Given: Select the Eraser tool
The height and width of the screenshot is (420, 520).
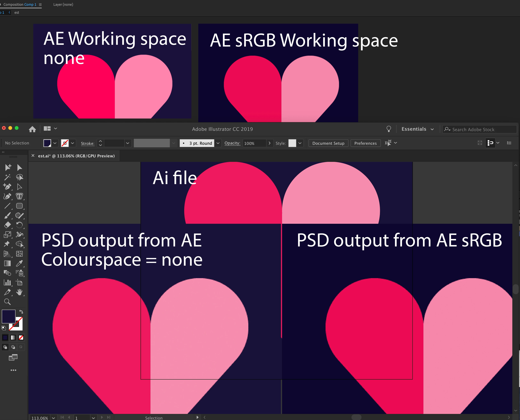Looking at the screenshot, I should pos(7,225).
